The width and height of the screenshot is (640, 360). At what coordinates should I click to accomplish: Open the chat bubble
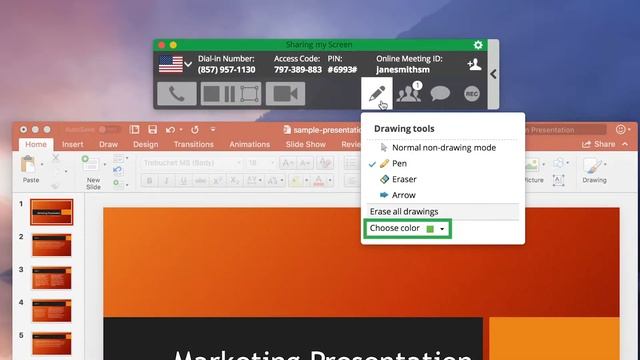(440, 93)
